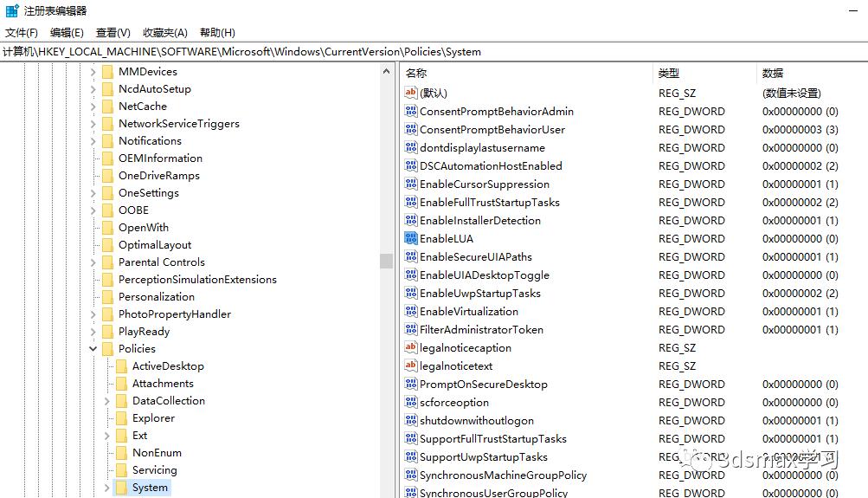868x498 pixels.
Task: Click the legalnoticetext string icon
Action: tap(411, 366)
